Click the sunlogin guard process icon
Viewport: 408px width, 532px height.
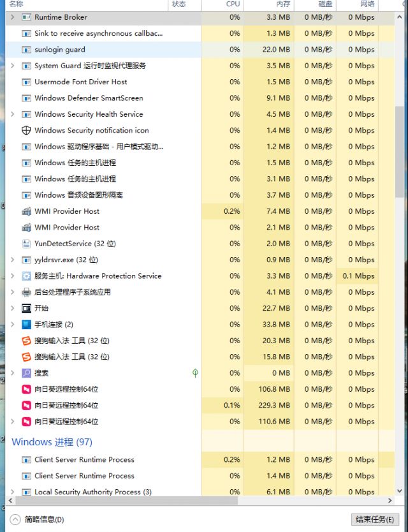(x=26, y=50)
